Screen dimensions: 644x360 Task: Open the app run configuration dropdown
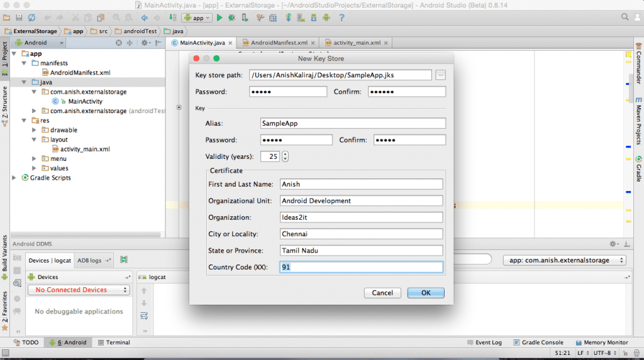click(x=197, y=18)
